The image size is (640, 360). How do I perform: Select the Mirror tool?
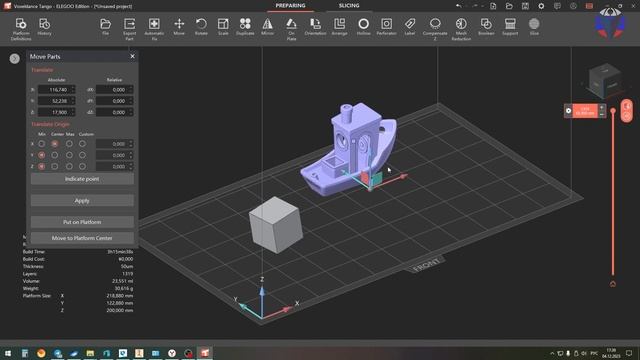(x=267, y=27)
